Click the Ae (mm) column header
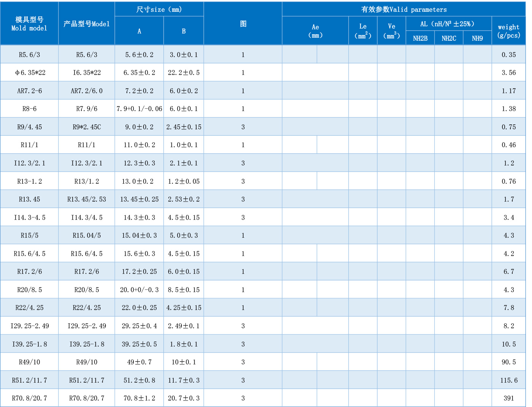The height and width of the screenshot is (407, 532). point(315,31)
